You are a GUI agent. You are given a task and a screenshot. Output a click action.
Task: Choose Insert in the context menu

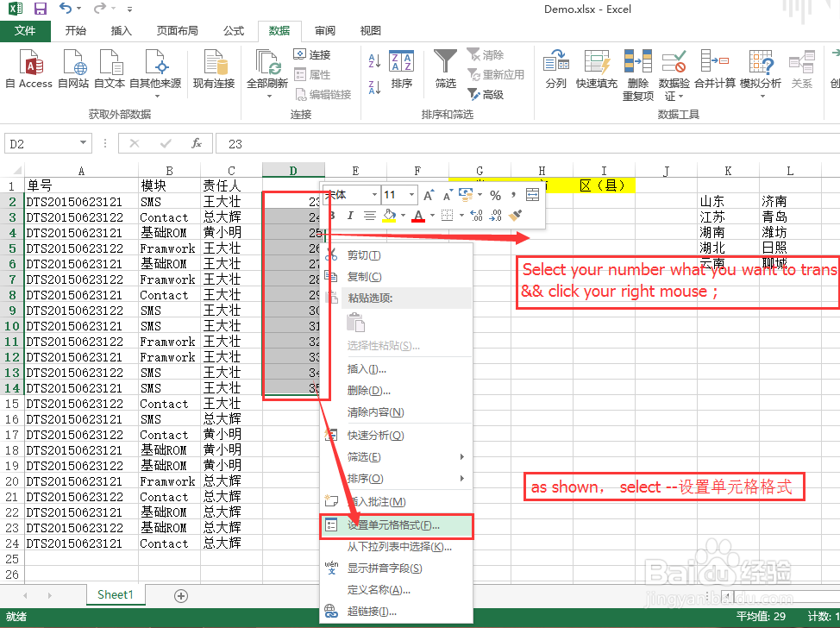[397, 368]
